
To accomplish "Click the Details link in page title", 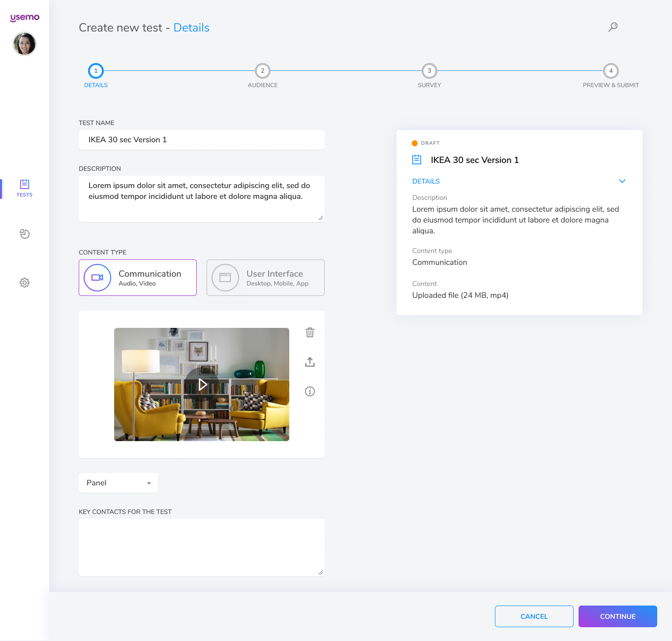I will 191,28.
